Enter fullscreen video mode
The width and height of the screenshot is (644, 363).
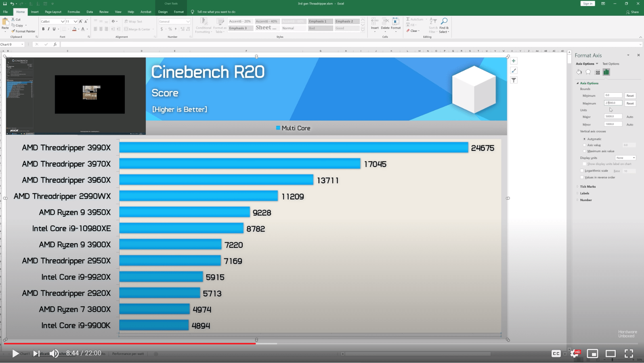point(629,354)
